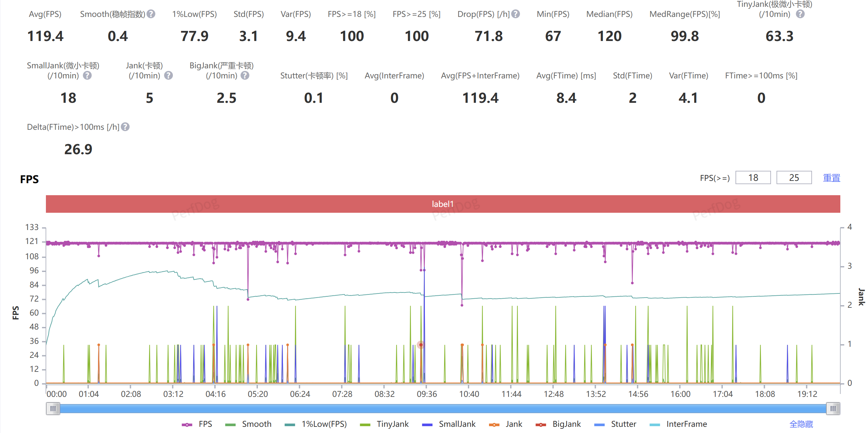This screenshot has height=433, width=868.
Task: Click the 全隐藏 hide-all link
Action: pyautogui.click(x=801, y=424)
